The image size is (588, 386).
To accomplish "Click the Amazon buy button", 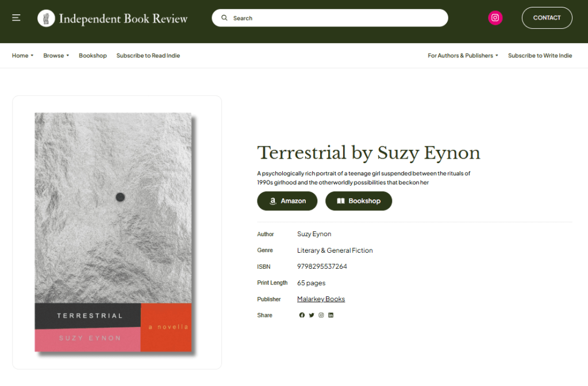I will click(x=287, y=201).
